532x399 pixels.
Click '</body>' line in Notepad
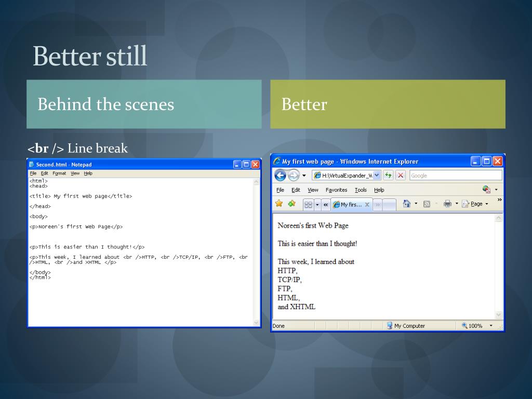pos(40,272)
